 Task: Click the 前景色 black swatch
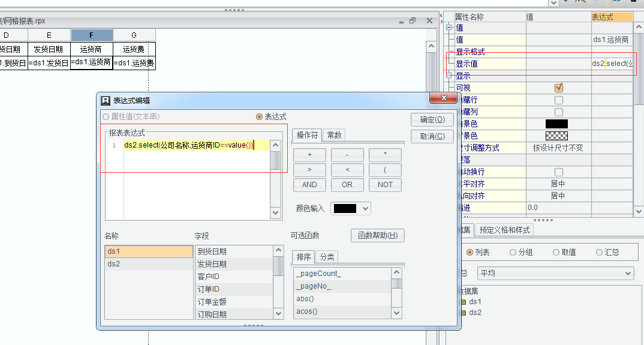pyautogui.click(x=556, y=124)
